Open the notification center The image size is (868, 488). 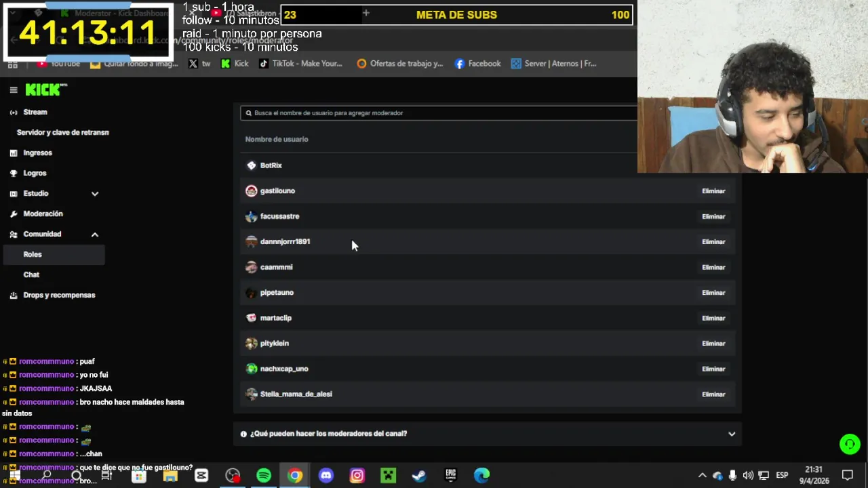tap(848, 476)
